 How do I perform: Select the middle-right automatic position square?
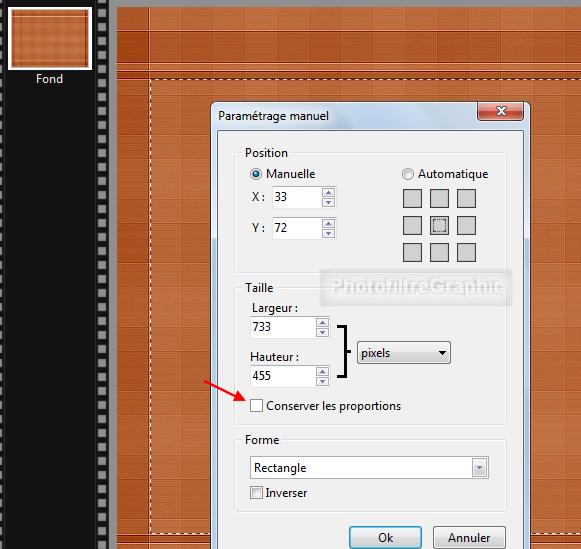point(467,225)
